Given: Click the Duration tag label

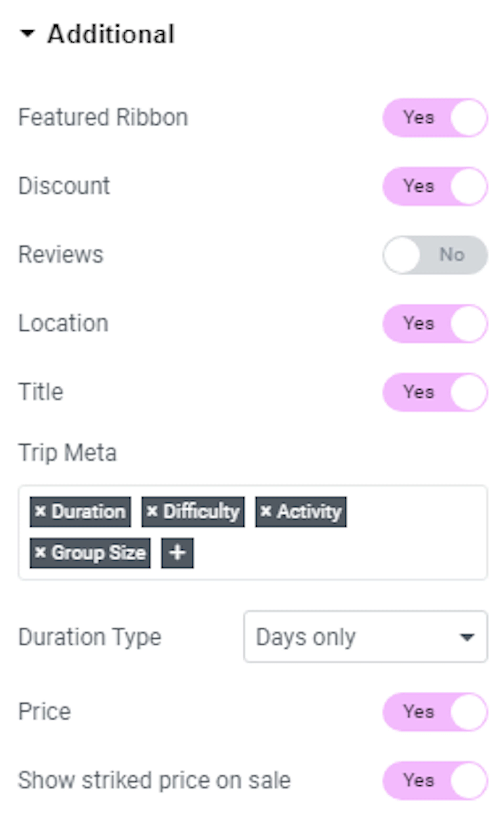Looking at the screenshot, I should (88, 511).
